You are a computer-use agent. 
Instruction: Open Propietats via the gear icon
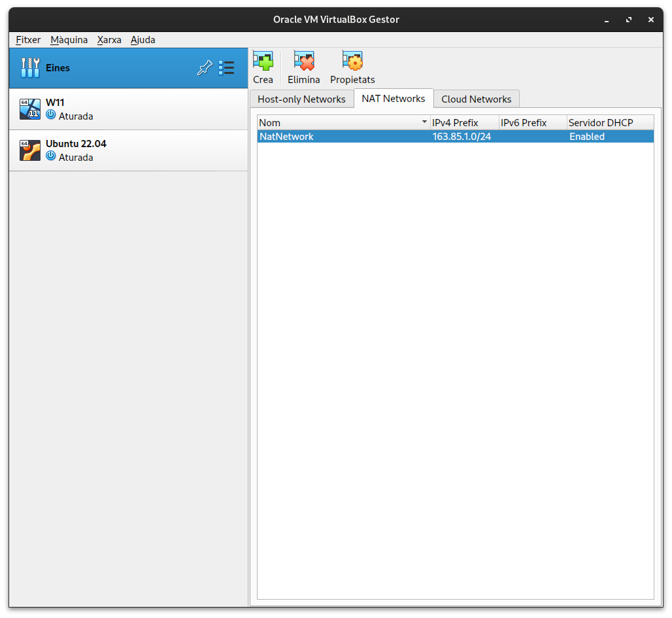352,62
